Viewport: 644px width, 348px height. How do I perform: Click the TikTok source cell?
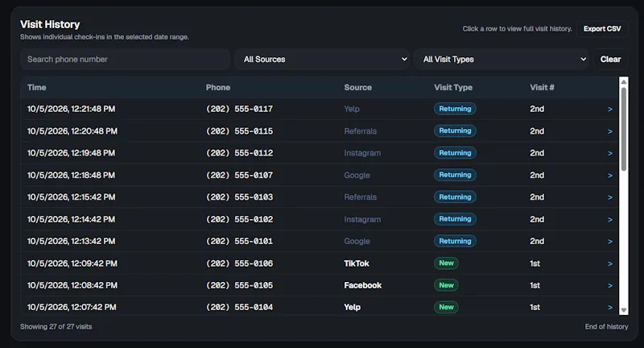[x=357, y=263]
